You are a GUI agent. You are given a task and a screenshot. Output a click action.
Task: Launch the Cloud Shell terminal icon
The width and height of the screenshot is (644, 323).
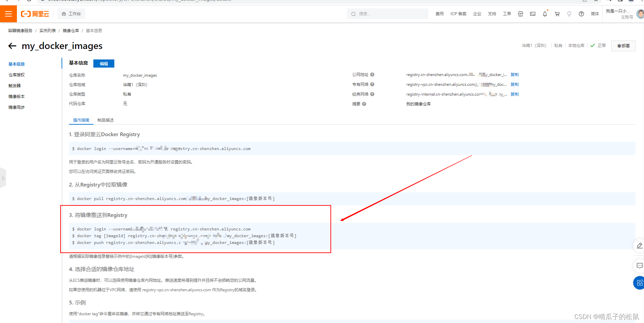(533, 14)
